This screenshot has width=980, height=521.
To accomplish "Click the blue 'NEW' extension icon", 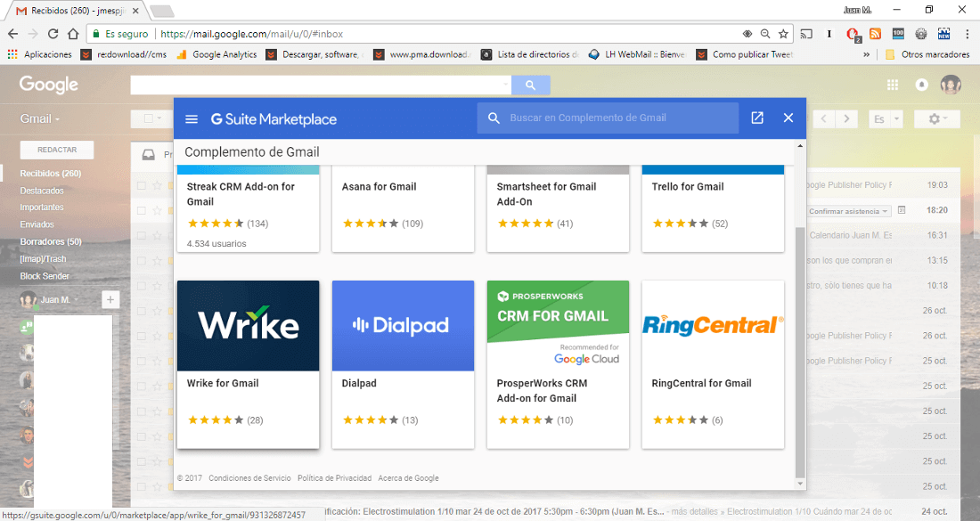I will (x=943, y=34).
